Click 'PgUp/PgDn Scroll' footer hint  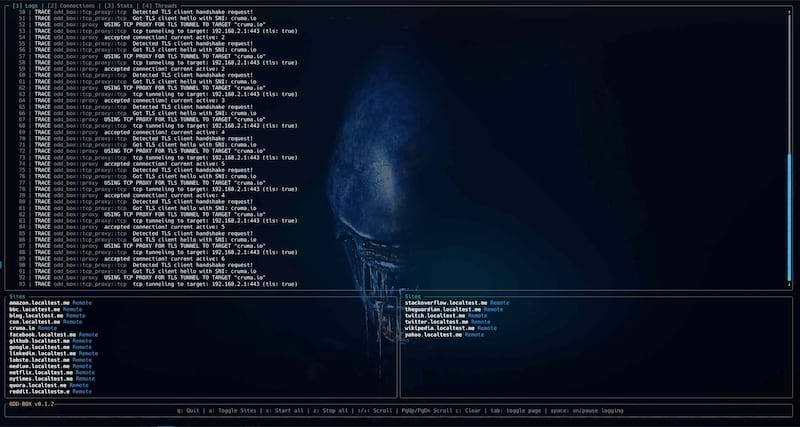click(427, 410)
